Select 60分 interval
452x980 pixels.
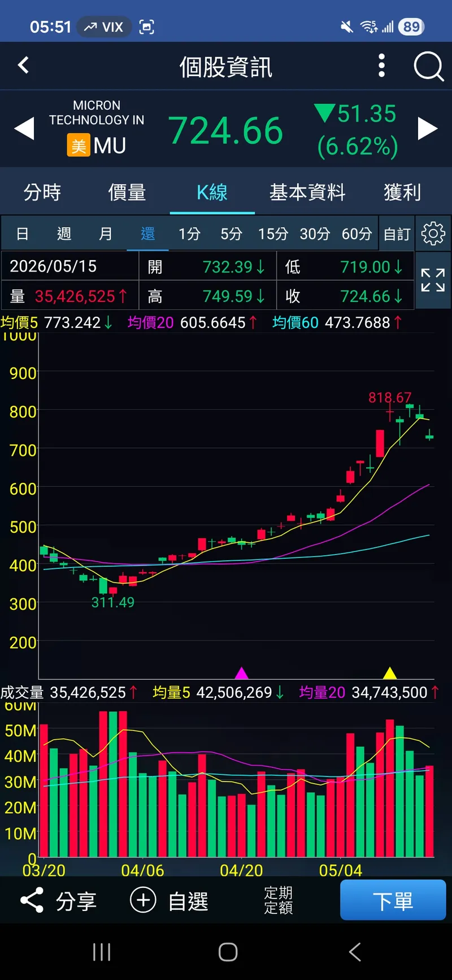coord(357,234)
